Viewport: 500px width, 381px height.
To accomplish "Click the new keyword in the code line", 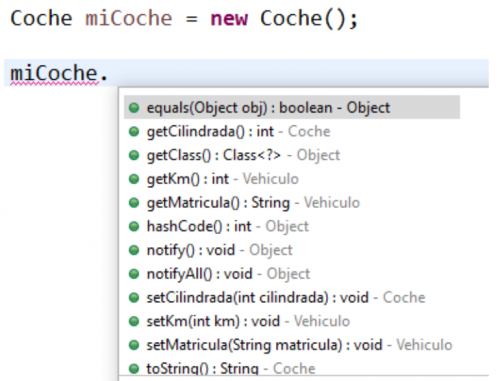I will pos(229,18).
